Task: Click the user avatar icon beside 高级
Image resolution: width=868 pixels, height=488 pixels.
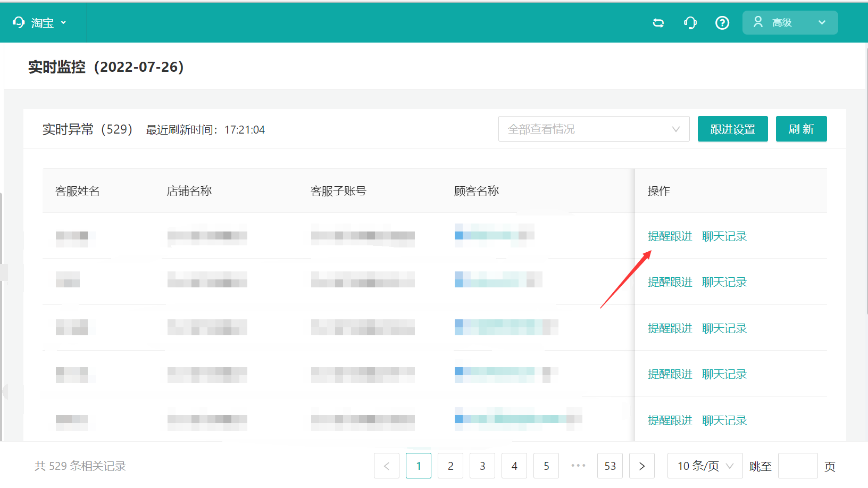Action: point(758,22)
